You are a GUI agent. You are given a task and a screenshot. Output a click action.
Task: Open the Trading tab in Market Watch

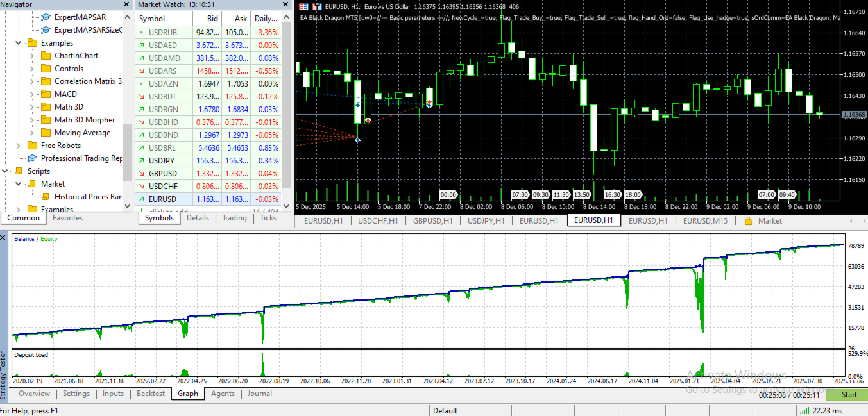point(234,218)
